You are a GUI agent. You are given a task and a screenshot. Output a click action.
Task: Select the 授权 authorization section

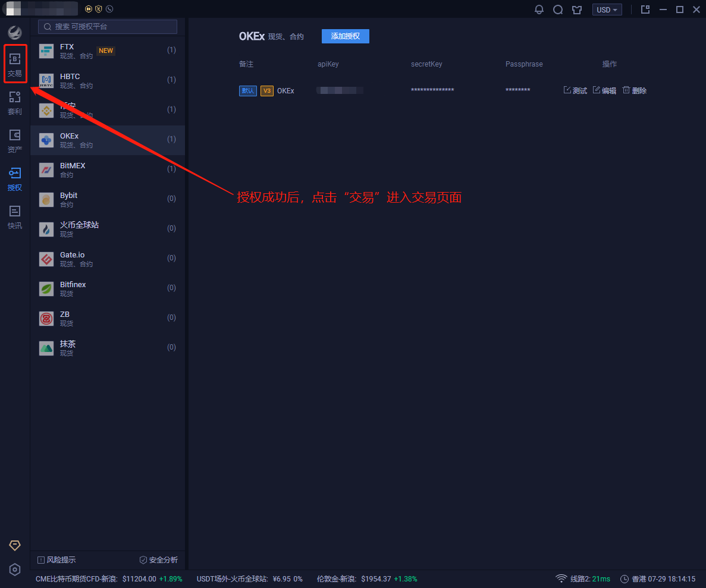[15, 179]
